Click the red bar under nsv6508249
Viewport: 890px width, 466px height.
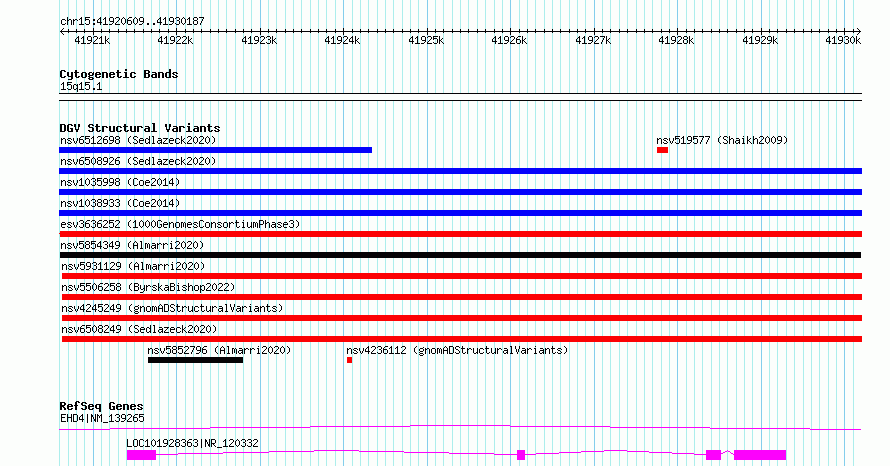[462, 339]
